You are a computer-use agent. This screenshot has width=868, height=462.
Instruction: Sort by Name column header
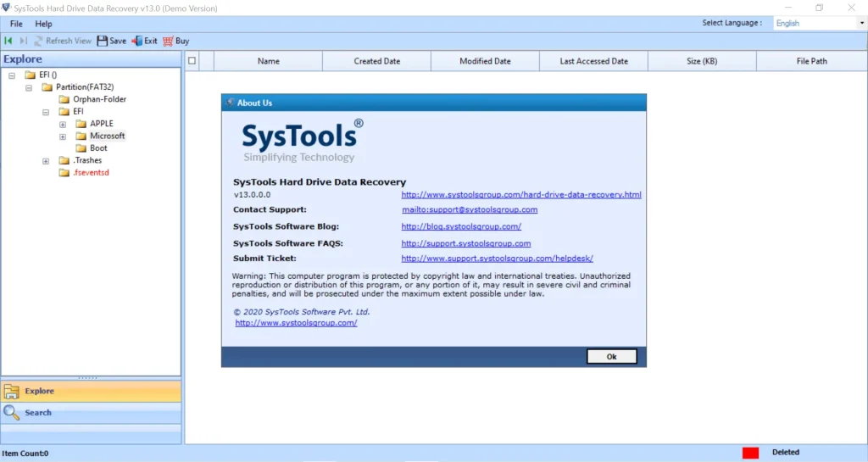268,61
